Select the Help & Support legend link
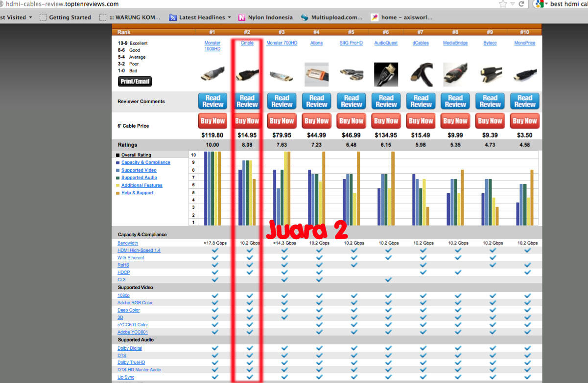 coord(138,193)
